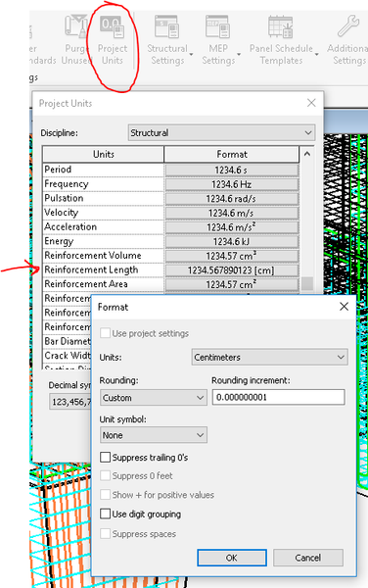Open MEP Settings ribbon button
Image resolution: width=368 pixels, height=588 pixels.
(218, 41)
